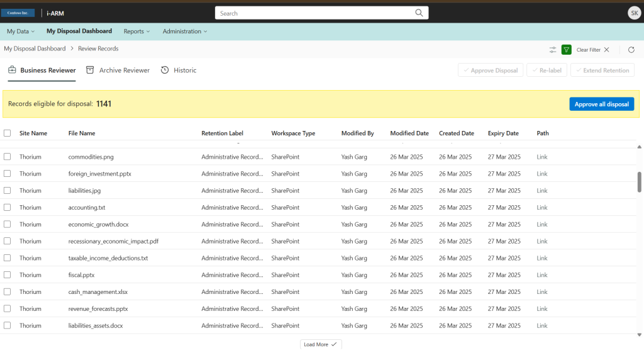This screenshot has width=644, height=350.
Task: Sort by the Site Name column header
Action: click(33, 133)
